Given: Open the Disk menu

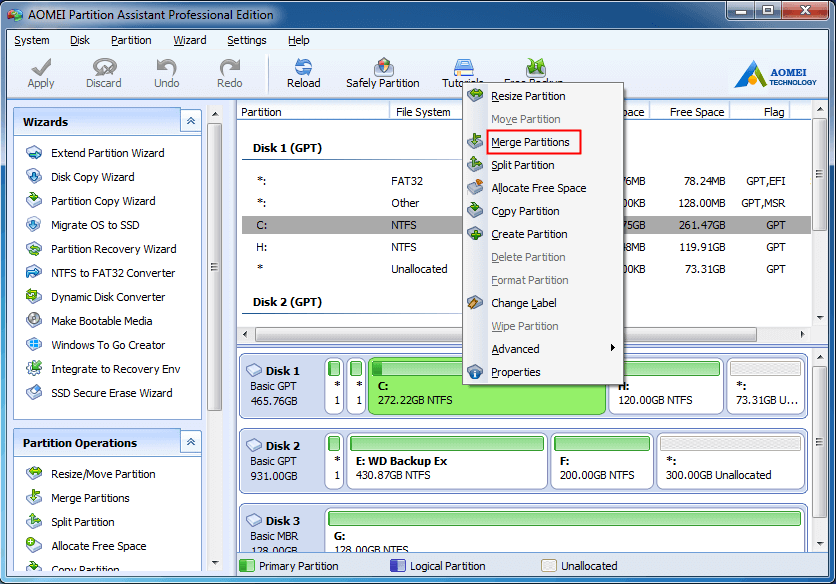Looking at the screenshot, I should point(80,40).
